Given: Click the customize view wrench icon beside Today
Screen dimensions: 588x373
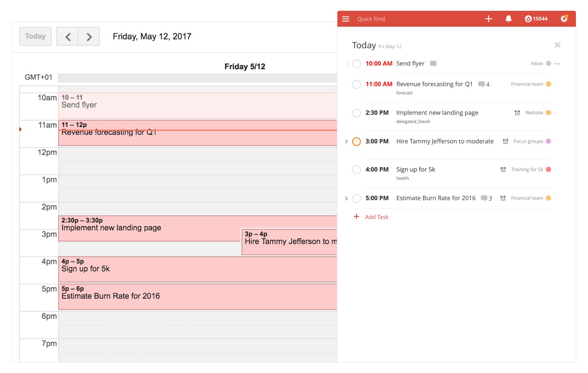Looking at the screenshot, I should point(558,45).
